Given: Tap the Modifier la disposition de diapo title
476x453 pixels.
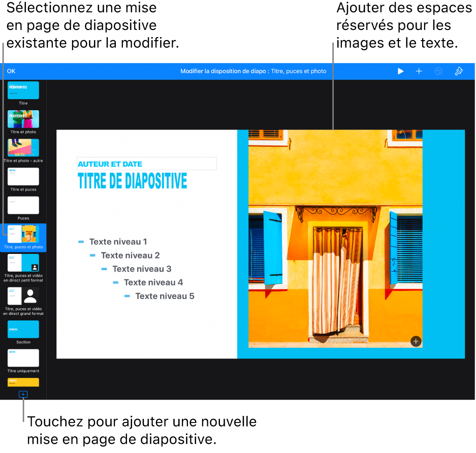Looking at the screenshot, I should click(x=253, y=71).
